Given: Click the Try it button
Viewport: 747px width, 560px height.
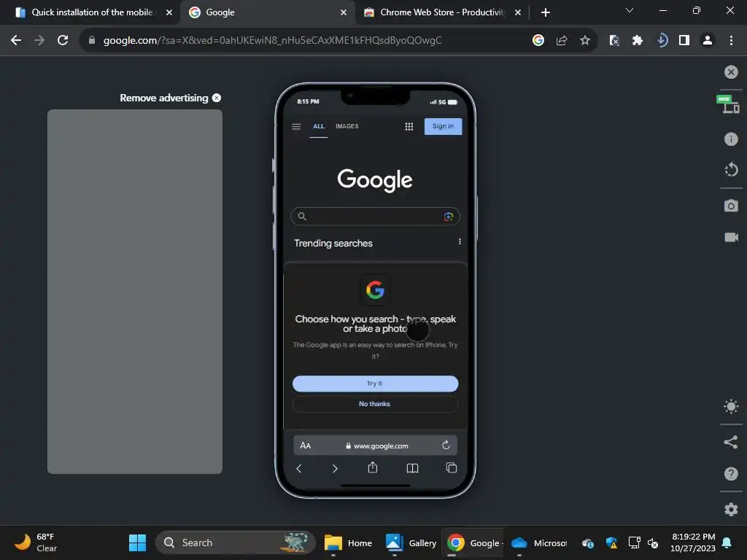Looking at the screenshot, I should point(375,384).
